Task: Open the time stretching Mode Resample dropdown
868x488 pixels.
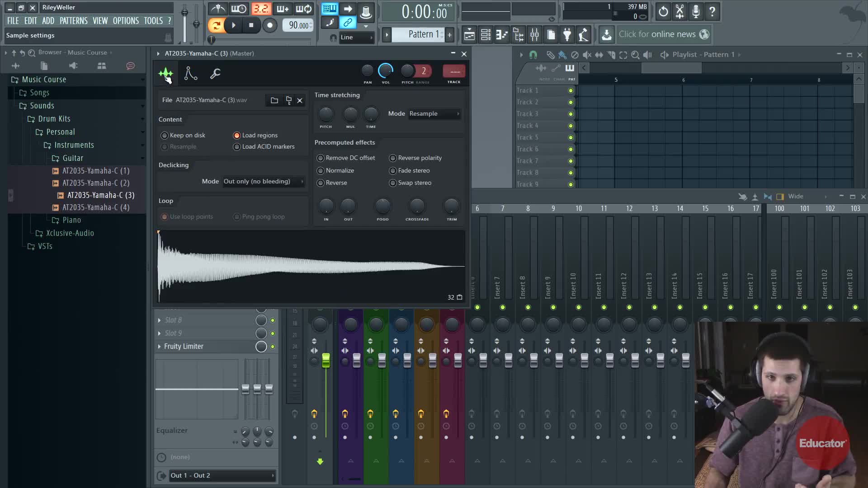Action: point(434,114)
